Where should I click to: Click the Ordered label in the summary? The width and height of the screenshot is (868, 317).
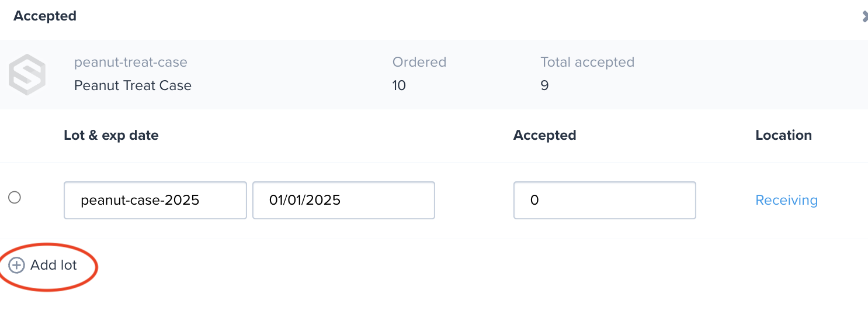point(419,62)
